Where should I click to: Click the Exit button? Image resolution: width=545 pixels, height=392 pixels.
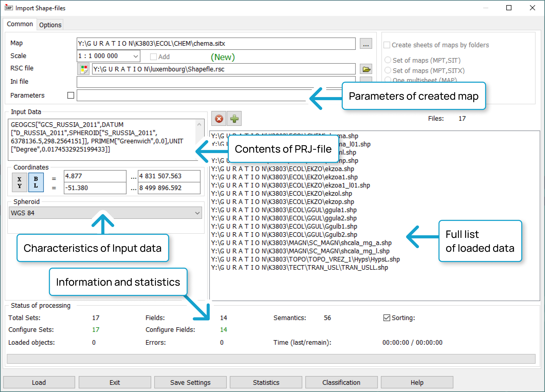tap(115, 382)
